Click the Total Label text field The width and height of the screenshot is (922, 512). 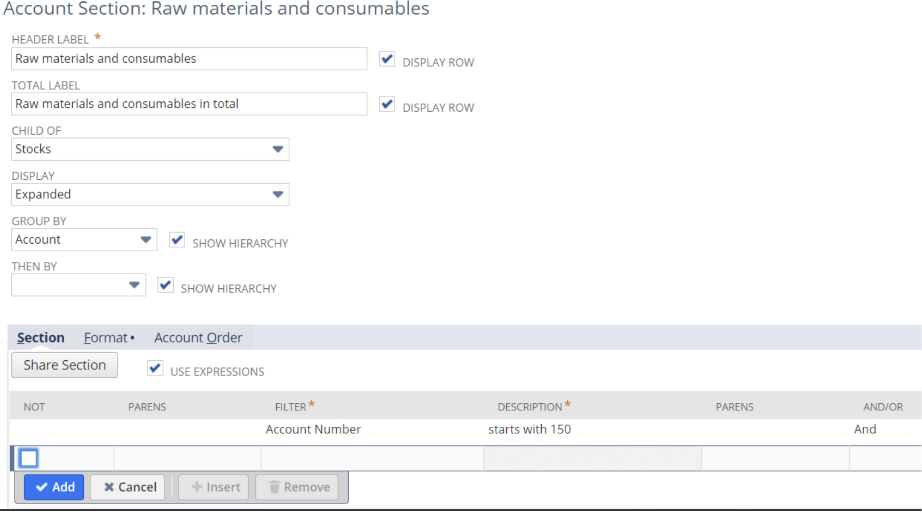(x=189, y=104)
